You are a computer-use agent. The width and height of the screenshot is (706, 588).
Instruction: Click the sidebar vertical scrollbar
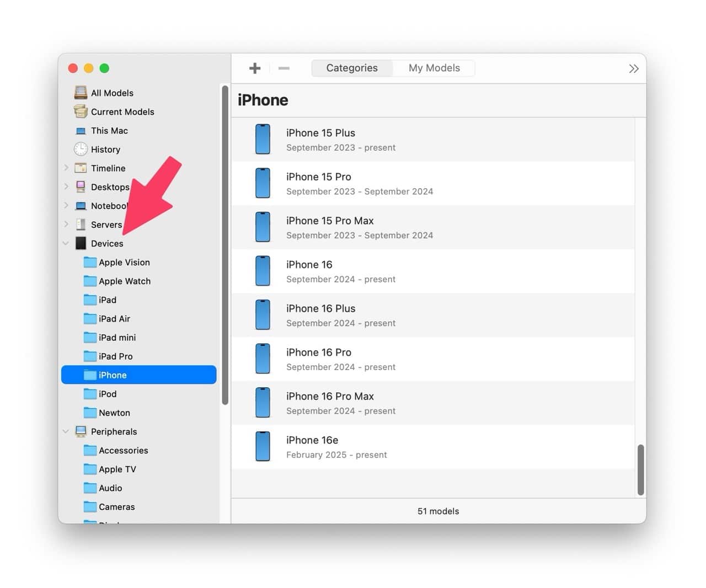pos(225,245)
